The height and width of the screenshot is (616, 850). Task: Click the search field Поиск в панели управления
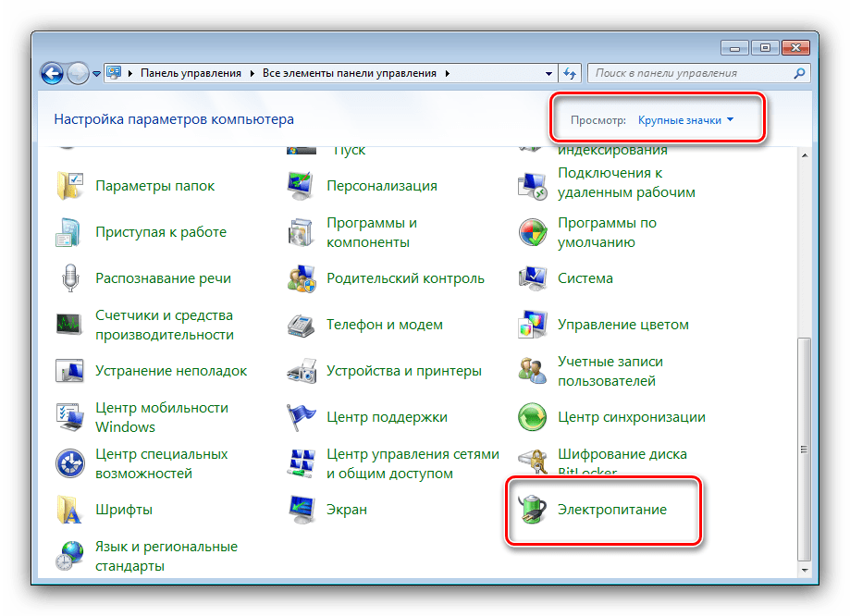(689, 73)
